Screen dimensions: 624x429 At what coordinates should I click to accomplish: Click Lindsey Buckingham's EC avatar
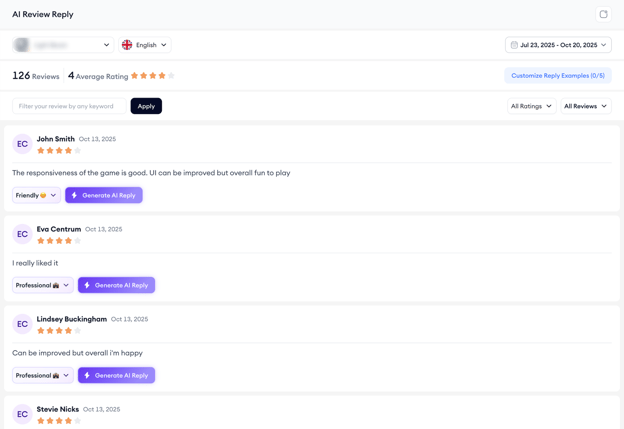coord(22,324)
